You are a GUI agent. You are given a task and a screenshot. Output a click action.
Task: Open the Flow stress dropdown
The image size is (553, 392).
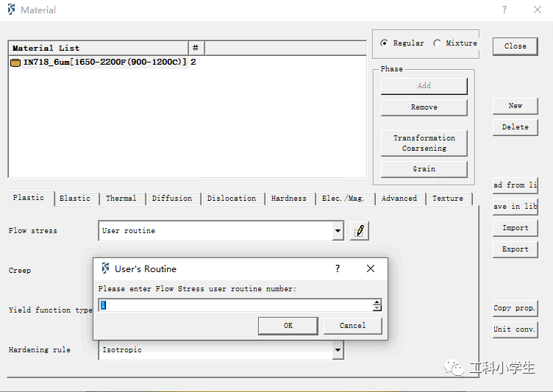[338, 231]
